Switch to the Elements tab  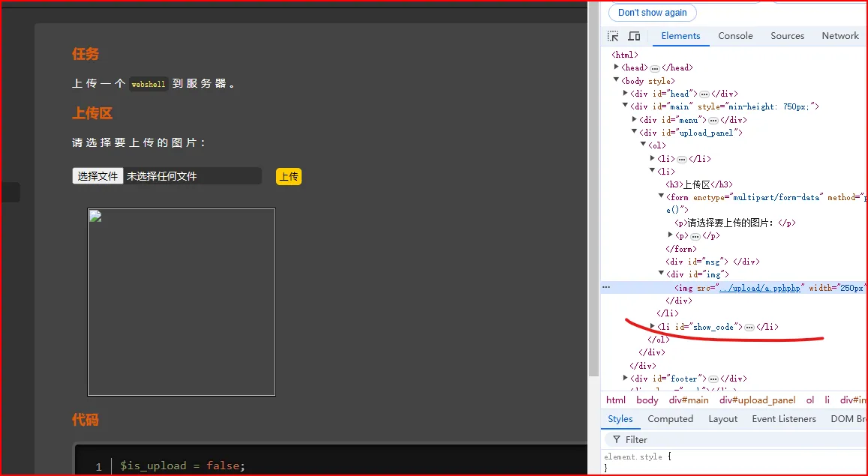pos(680,36)
